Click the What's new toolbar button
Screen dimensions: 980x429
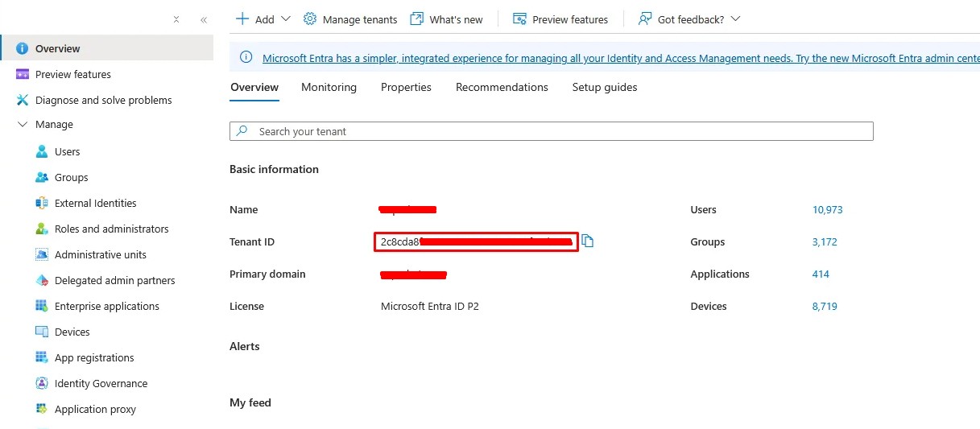click(447, 19)
